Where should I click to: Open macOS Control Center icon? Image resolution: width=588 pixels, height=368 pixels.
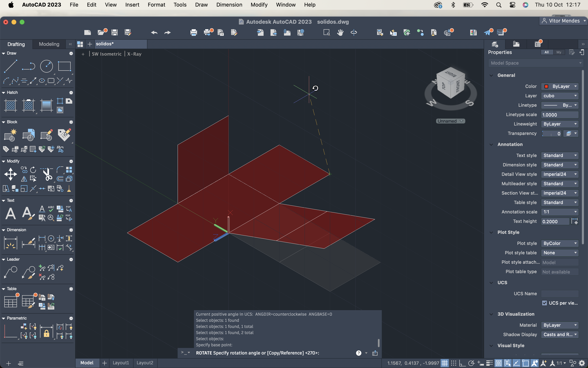coord(512,5)
